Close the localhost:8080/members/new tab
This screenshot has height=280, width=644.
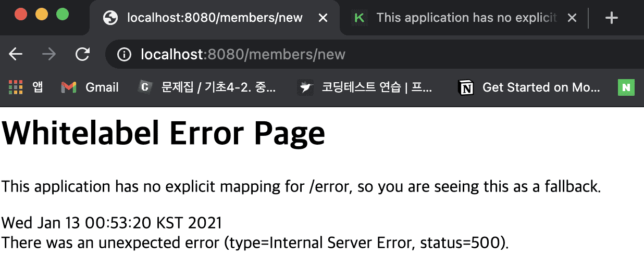(x=323, y=18)
